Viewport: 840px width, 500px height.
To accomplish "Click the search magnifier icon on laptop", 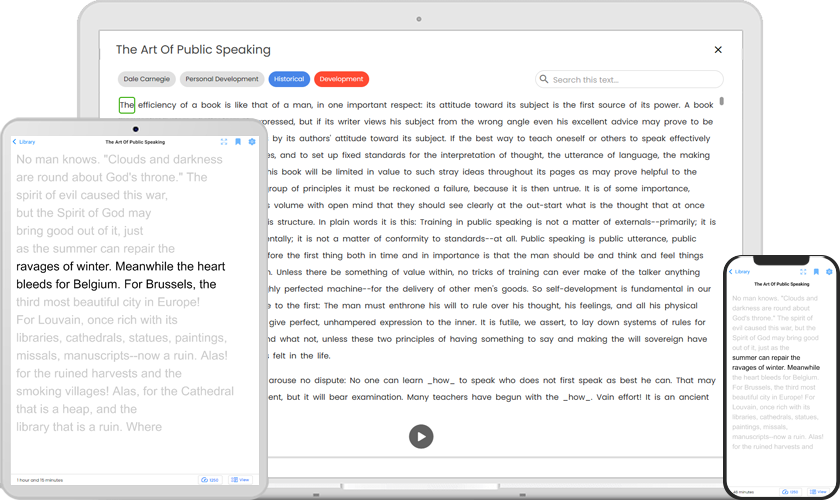I will click(x=544, y=79).
